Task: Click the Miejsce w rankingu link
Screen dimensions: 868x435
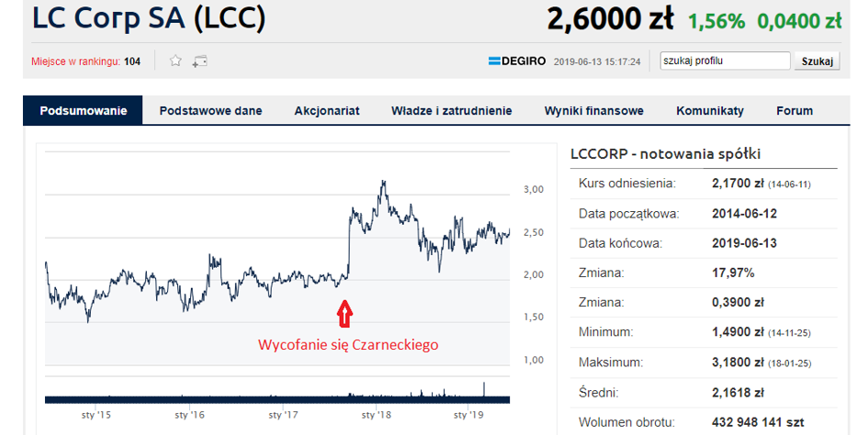Action: tap(85, 61)
